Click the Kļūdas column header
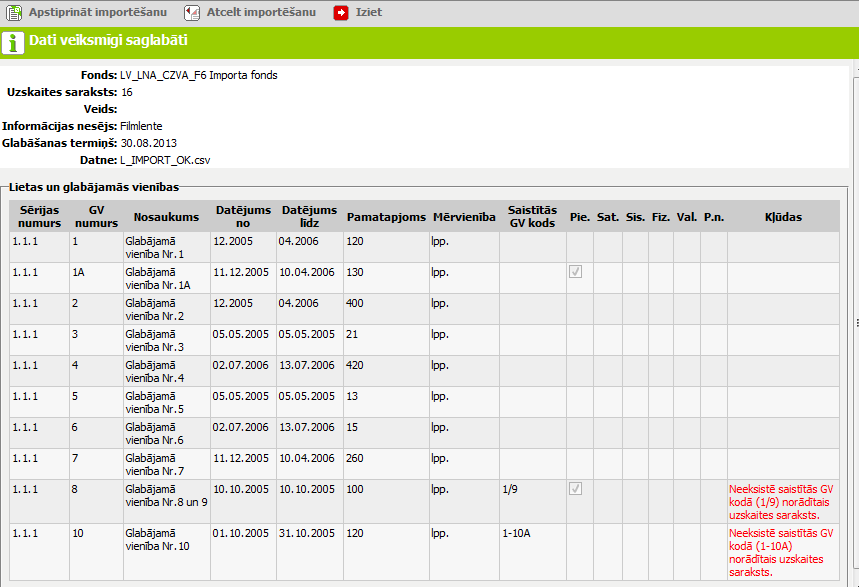 (x=783, y=217)
